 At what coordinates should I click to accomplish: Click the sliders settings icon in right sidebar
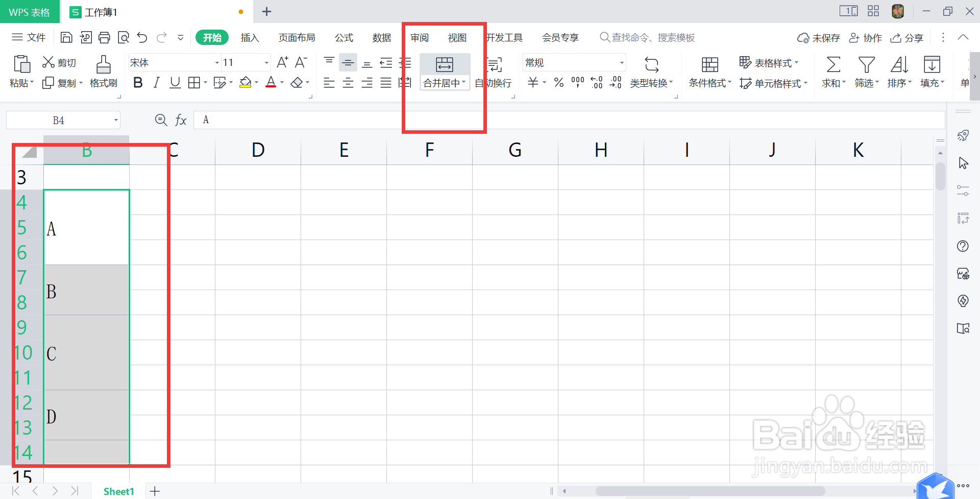click(x=963, y=191)
